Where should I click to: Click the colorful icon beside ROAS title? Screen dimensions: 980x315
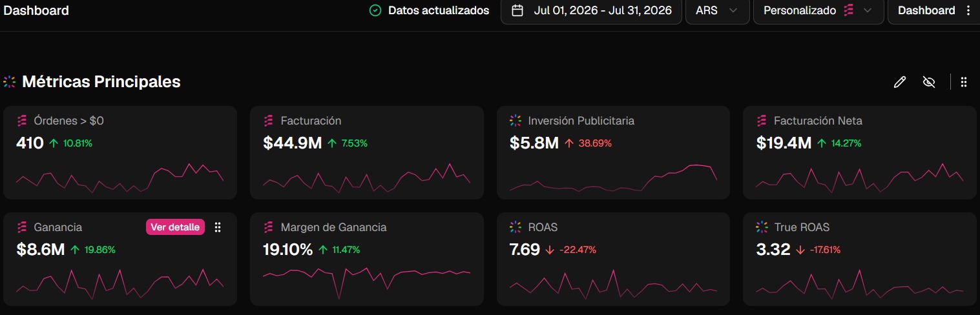515,227
